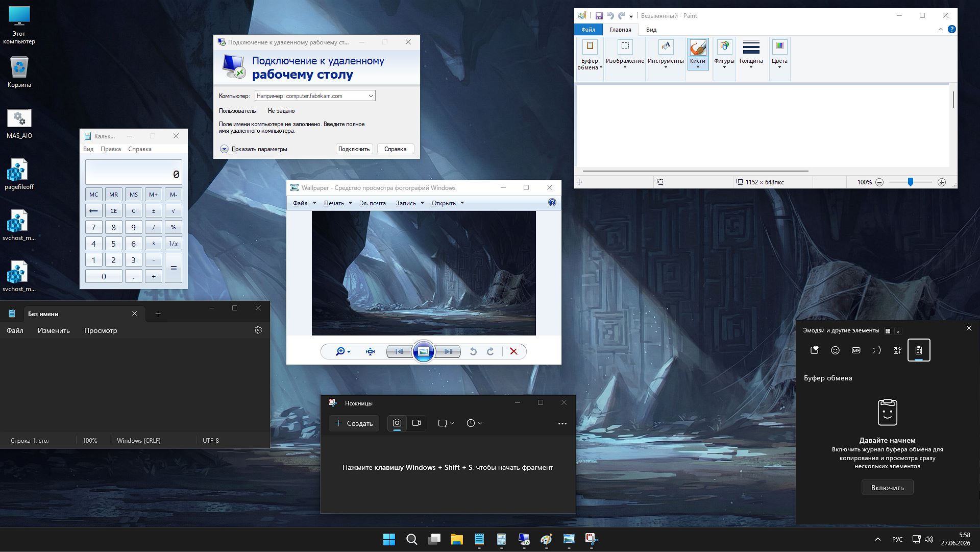Expand Показать параметры in Remote Desktop
Screen dimensions: 980x552
pos(254,149)
